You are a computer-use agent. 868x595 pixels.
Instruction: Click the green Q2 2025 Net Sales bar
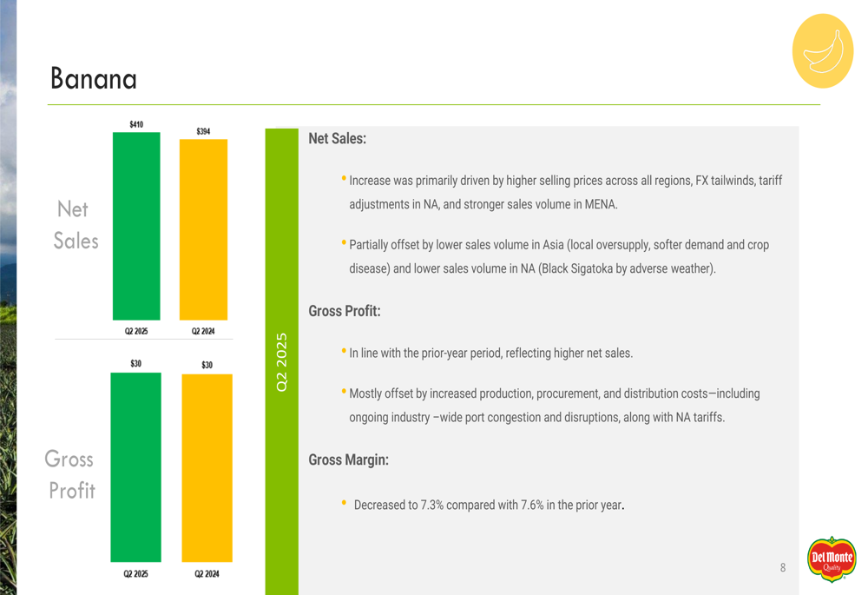point(136,226)
